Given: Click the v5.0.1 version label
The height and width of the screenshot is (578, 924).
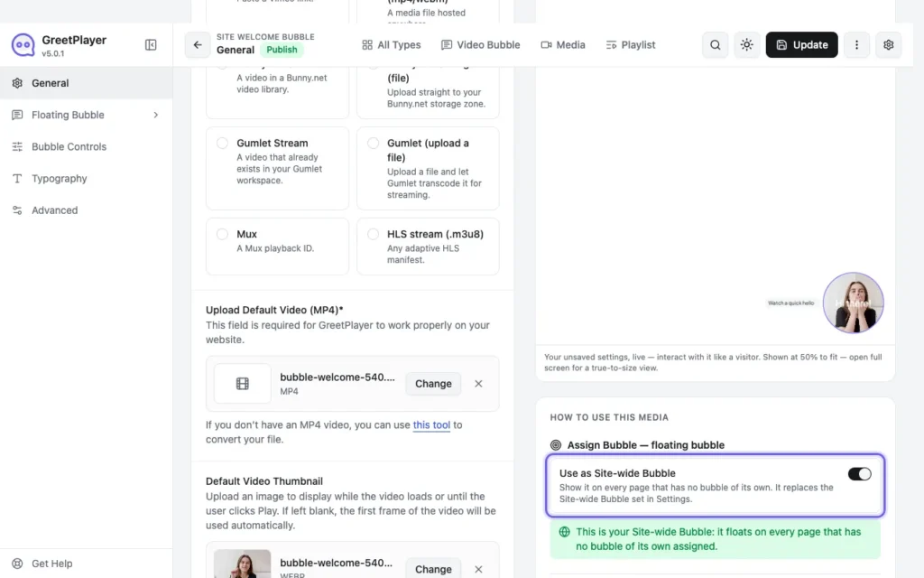Looking at the screenshot, I should coord(52,53).
